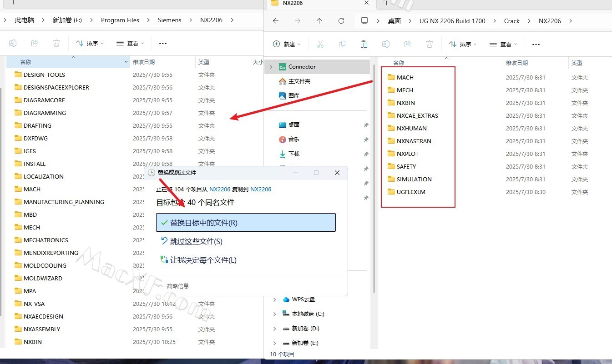Image resolution: width=612 pixels, height=364 pixels.
Task: Open 下载 in the quick access list
Action: point(289,154)
